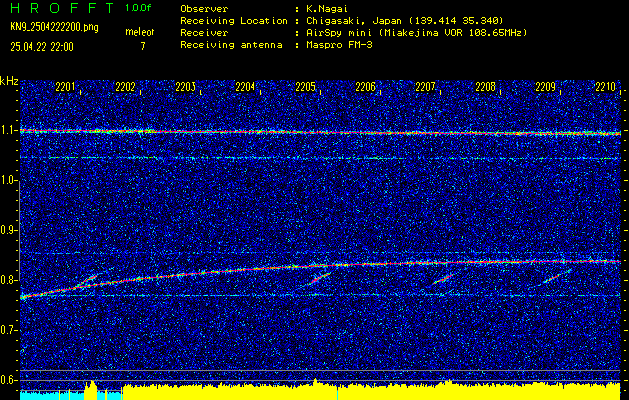The image size is (629, 400).
Task: Select the Maspro FM-3 antenna text
Action: [339, 45]
